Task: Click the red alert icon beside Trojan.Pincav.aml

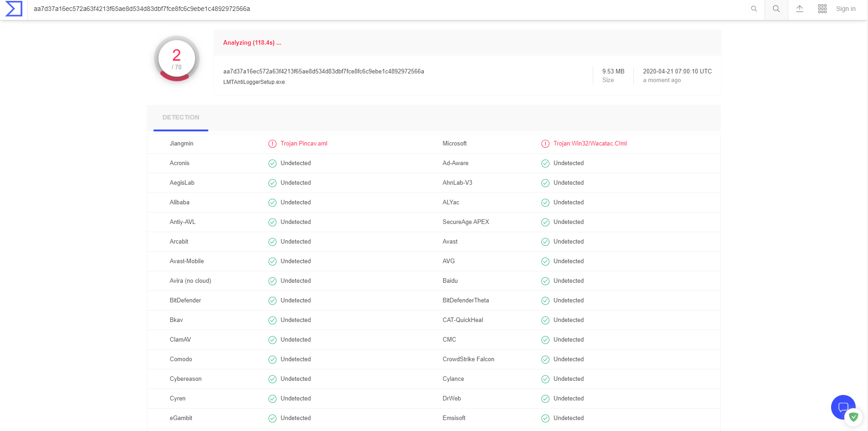Action: pos(272,144)
